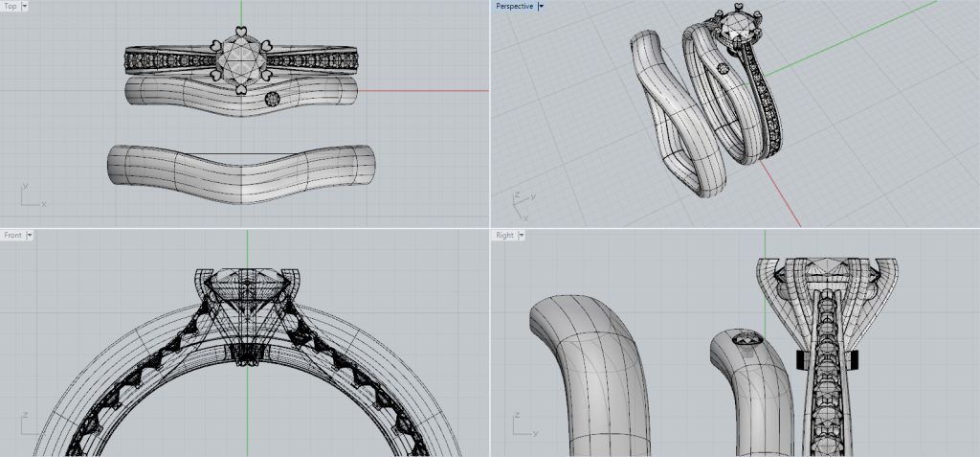Screen dimensions: 980x457
Task: Select the diamond wireframe in Front view
Action: pyautogui.click(x=248, y=294)
